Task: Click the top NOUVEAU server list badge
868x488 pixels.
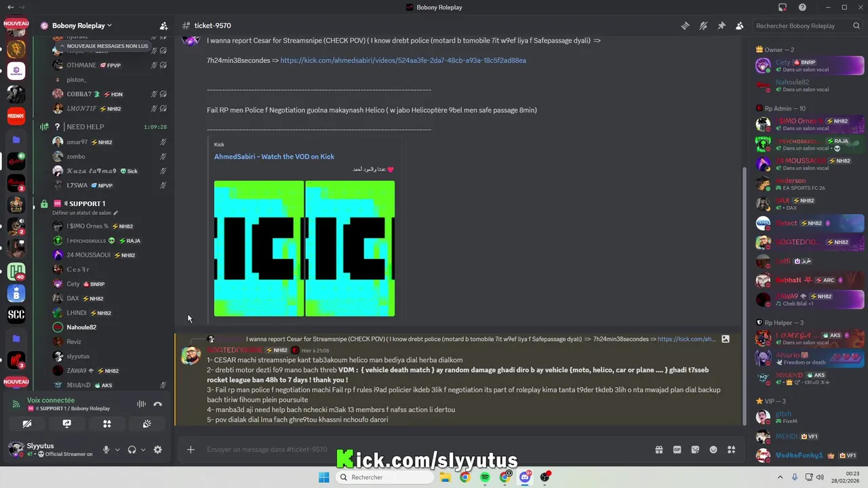Action: (x=16, y=23)
